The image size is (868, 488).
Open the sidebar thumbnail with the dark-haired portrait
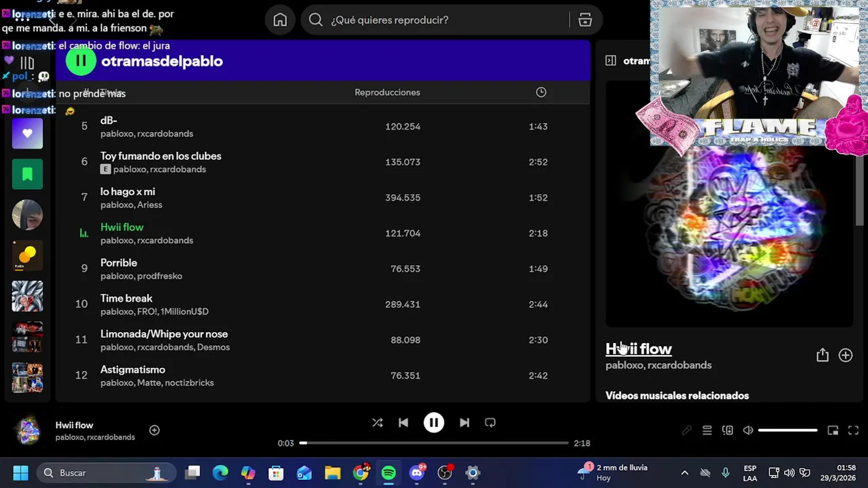pos(27,215)
